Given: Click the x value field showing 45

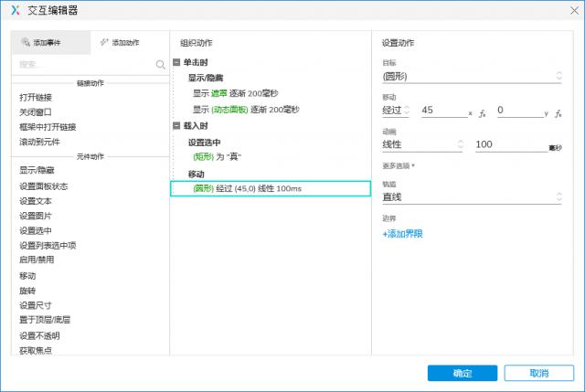Looking at the screenshot, I should click(442, 111).
